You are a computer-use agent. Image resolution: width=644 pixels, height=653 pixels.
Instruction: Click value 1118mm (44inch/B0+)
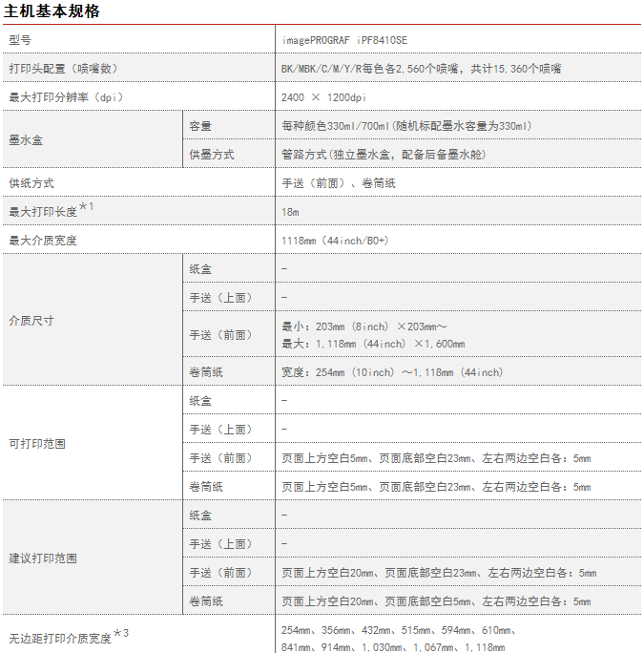(335, 241)
